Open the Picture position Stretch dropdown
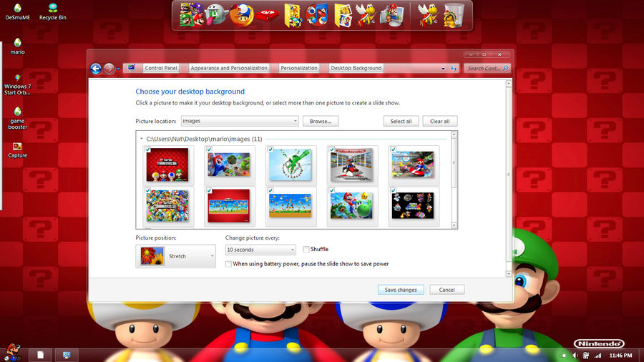This screenshot has height=362, width=644. (x=176, y=256)
